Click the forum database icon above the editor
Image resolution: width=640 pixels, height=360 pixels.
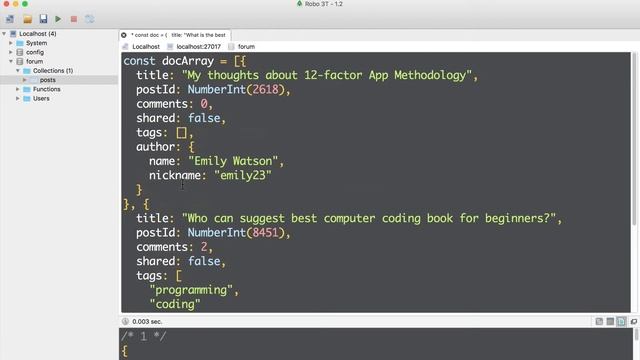[231, 47]
